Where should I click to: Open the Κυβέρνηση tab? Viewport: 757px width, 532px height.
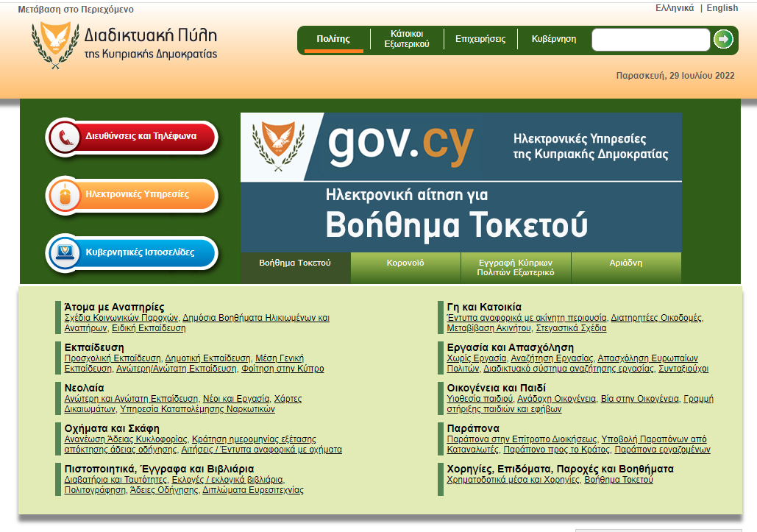554,39
